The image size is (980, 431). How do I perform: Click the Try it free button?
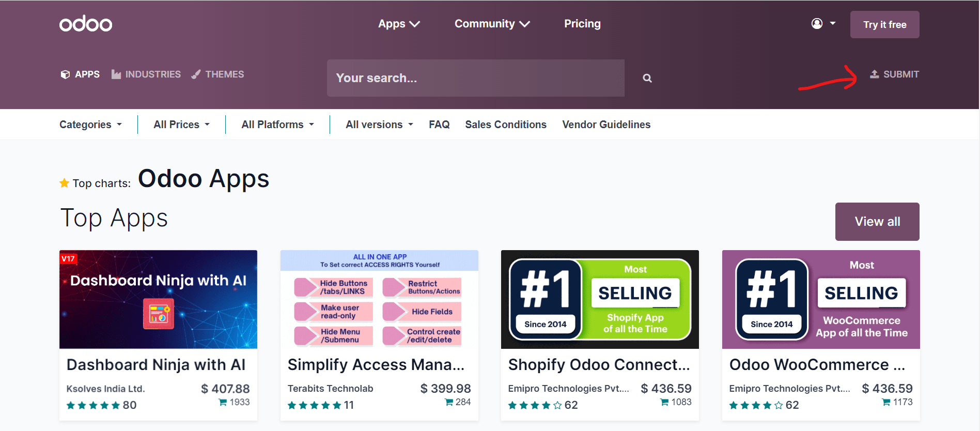(884, 24)
